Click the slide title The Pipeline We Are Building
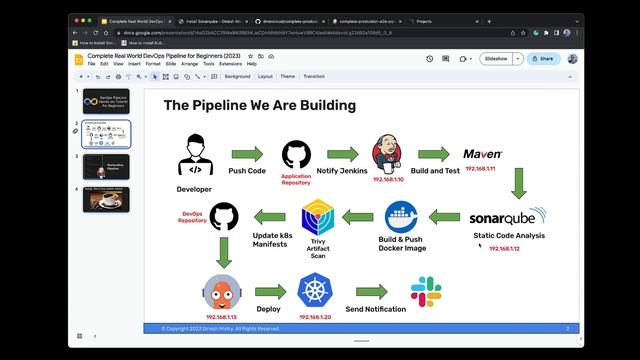The height and width of the screenshot is (360, 640). pos(260,105)
